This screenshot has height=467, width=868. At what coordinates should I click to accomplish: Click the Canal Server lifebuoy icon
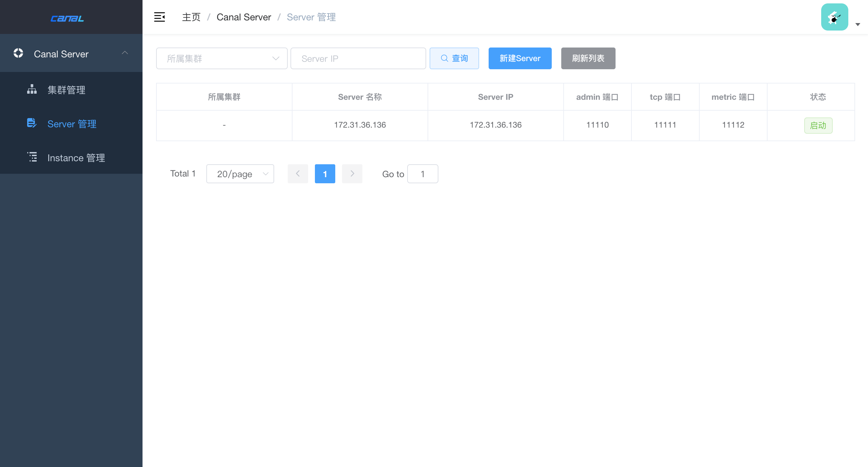click(x=18, y=53)
